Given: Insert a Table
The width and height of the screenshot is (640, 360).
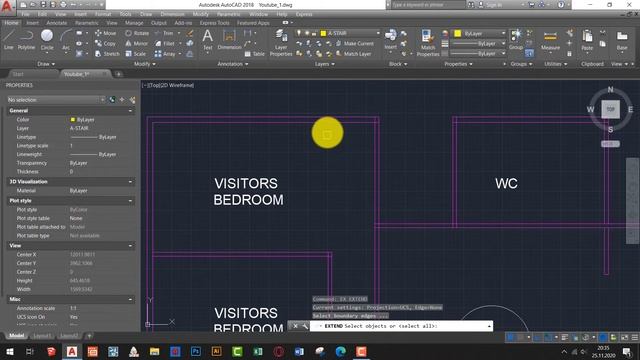Looking at the screenshot, I should pos(255,53).
